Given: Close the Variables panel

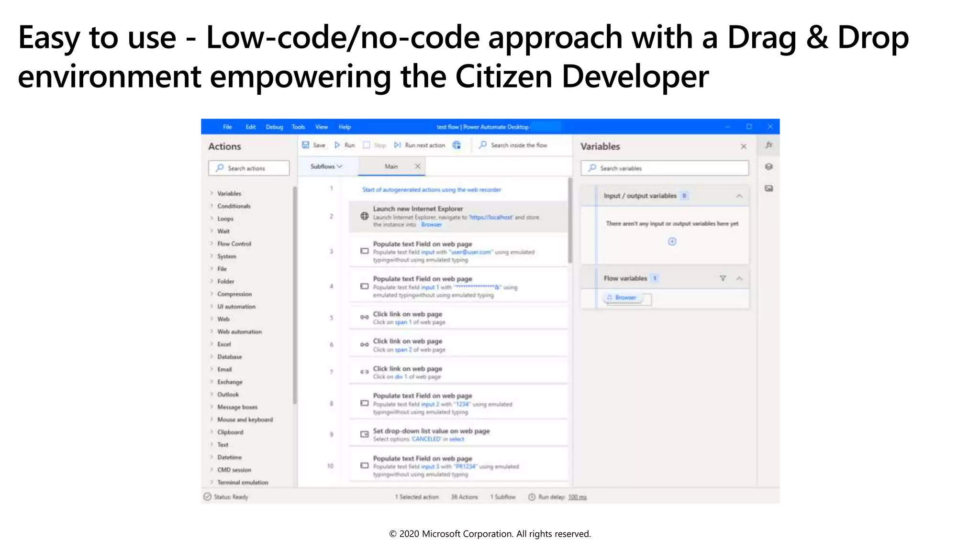Looking at the screenshot, I should click(744, 146).
